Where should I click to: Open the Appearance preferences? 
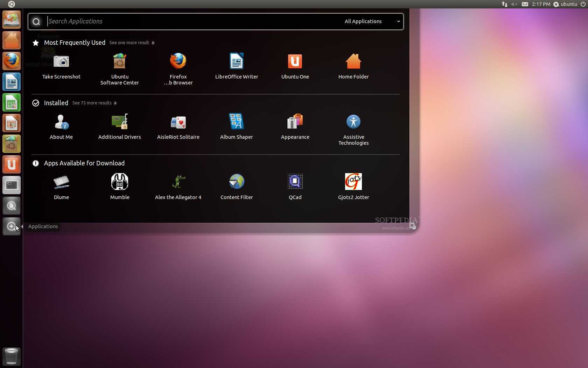tap(295, 126)
